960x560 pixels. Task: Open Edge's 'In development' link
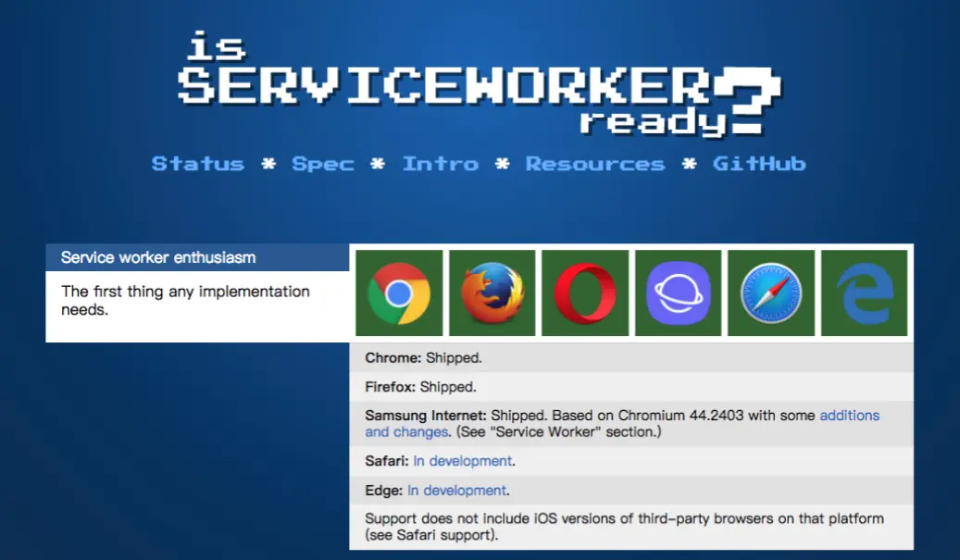tap(456, 491)
